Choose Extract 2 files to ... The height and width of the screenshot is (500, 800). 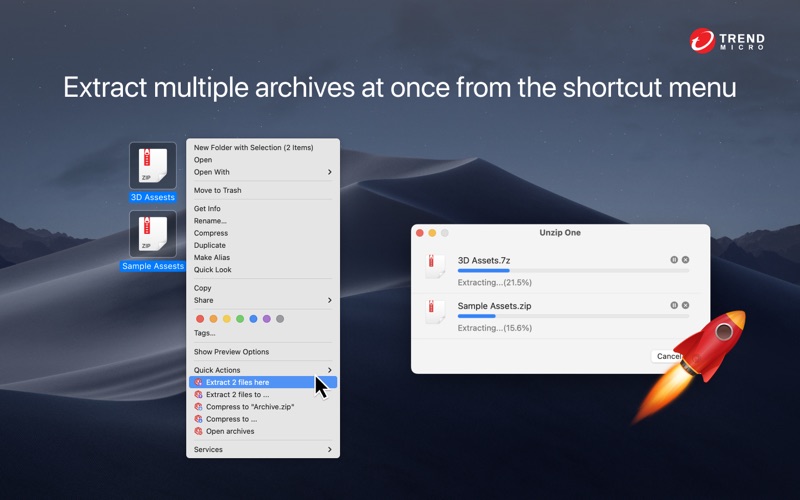click(263, 394)
